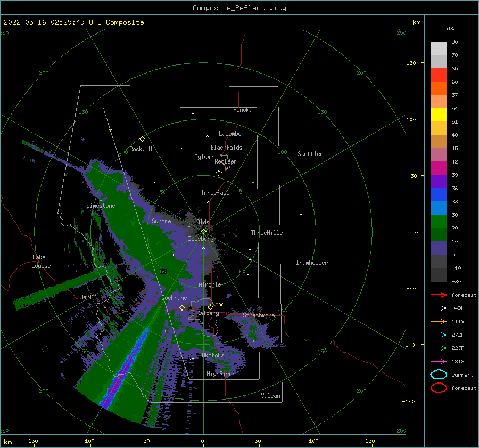479x448 pixels.
Task: Click the Sylvan label
Action: pos(204,157)
